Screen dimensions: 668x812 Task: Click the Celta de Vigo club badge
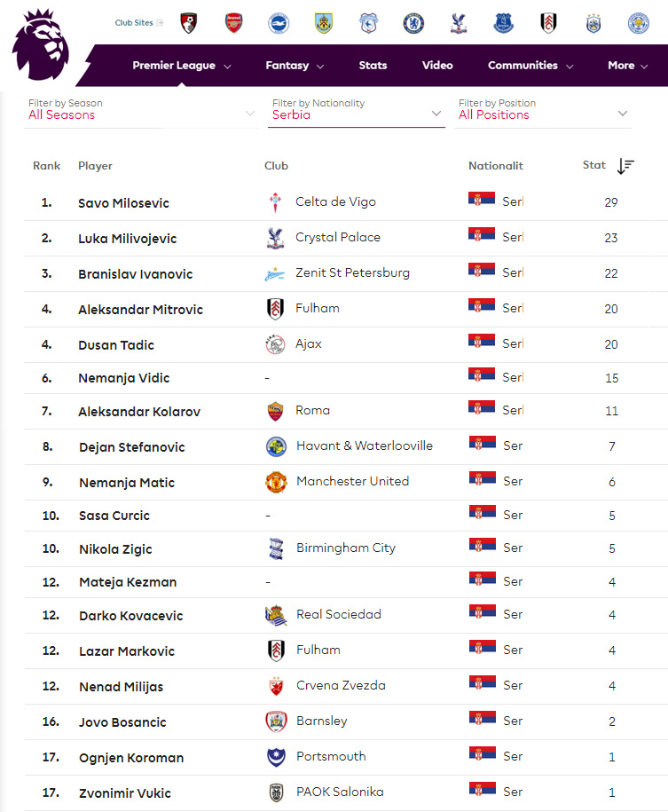[275, 202]
